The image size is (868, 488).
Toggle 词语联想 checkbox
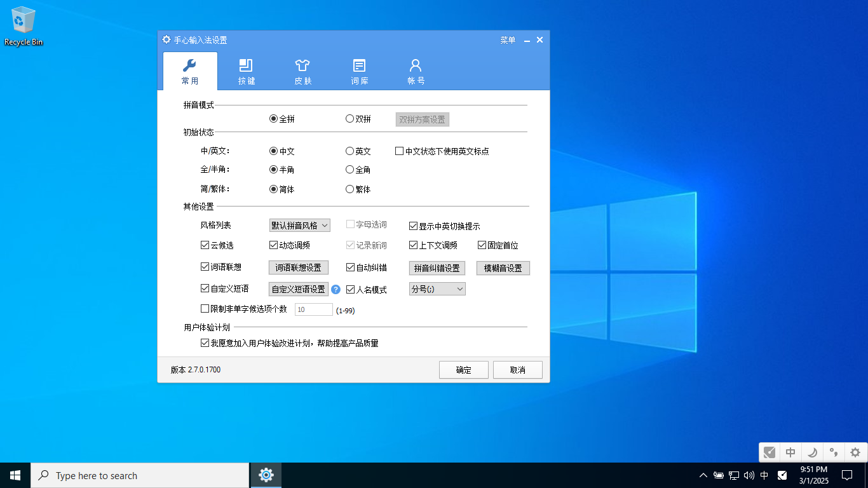205,267
